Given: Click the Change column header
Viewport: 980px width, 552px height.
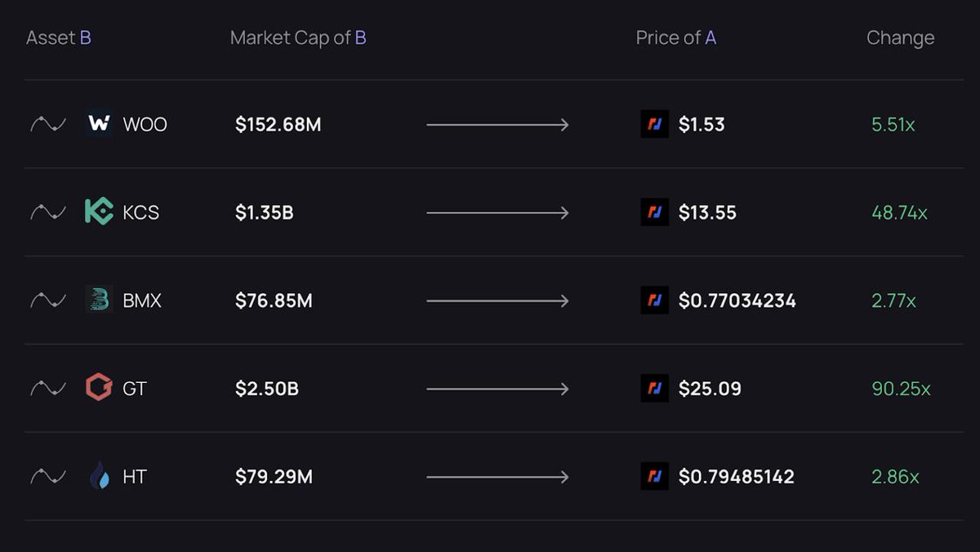Looking at the screenshot, I should (x=900, y=38).
